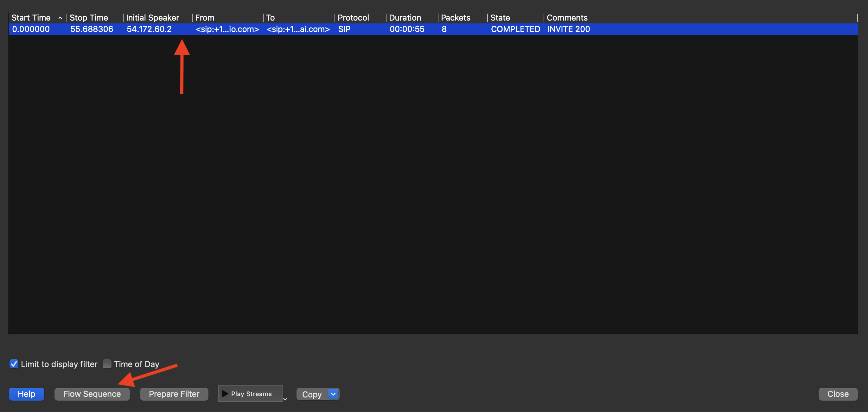
Task: Click the Comments column header
Action: (567, 18)
